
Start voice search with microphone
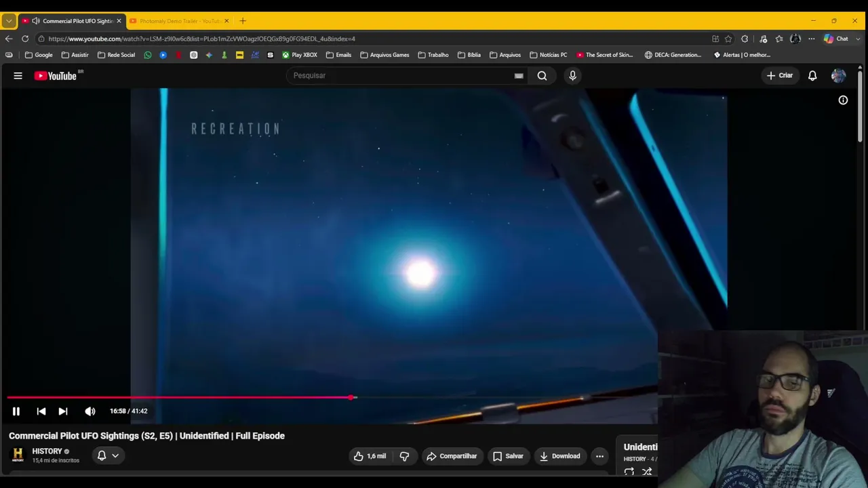pyautogui.click(x=572, y=75)
